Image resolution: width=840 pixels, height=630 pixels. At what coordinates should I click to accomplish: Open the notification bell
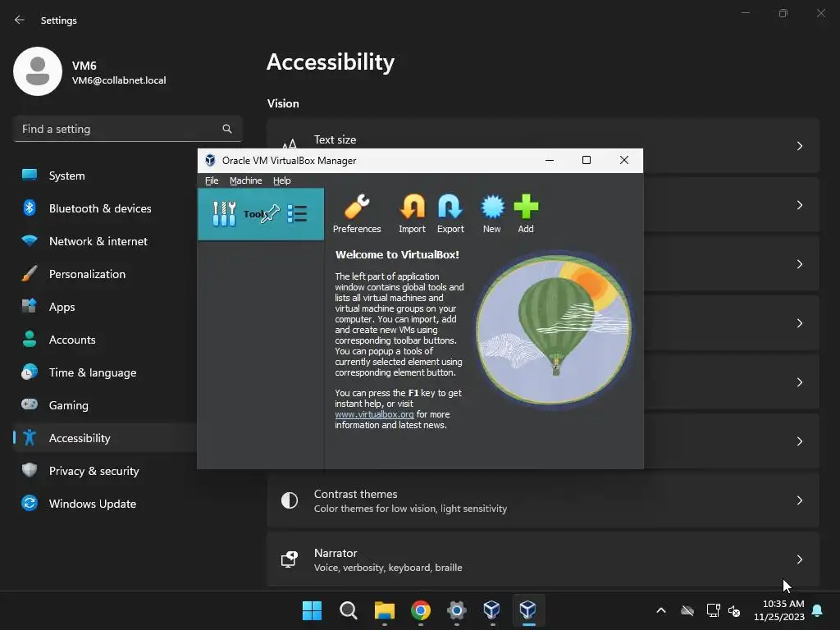pos(818,610)
